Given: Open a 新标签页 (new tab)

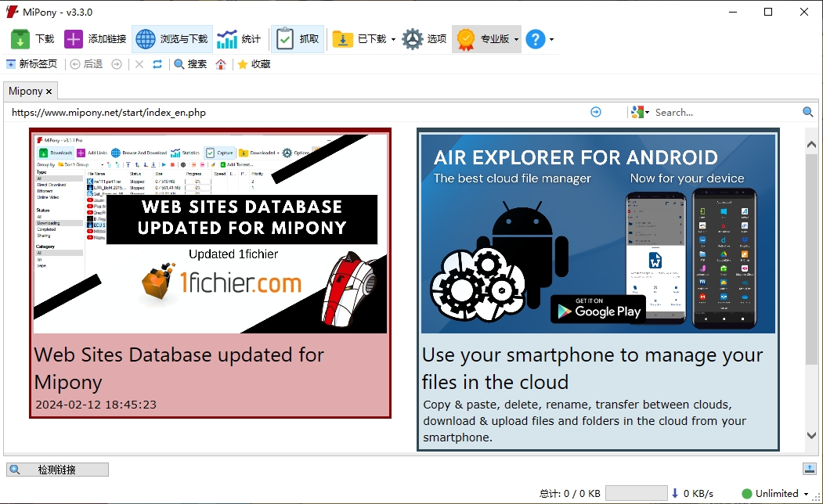Looking at the screenshot, I should [x=31, y=63].
